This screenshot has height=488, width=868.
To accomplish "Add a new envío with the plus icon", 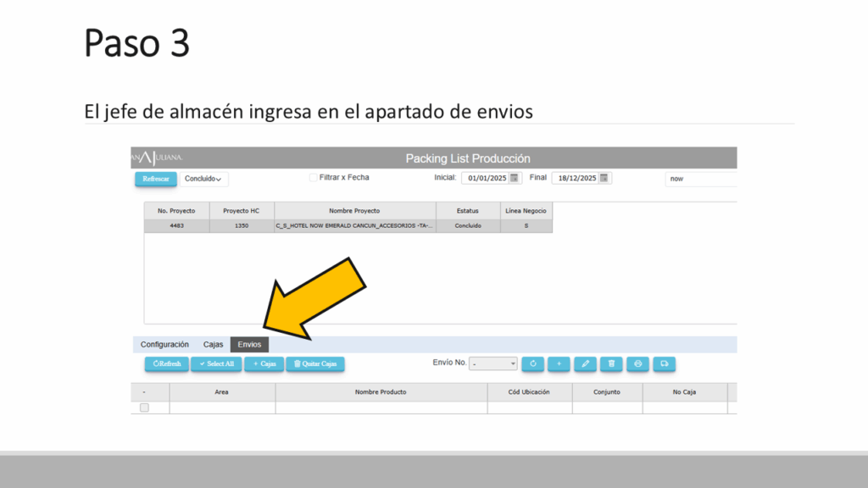I will coord(559,363).
